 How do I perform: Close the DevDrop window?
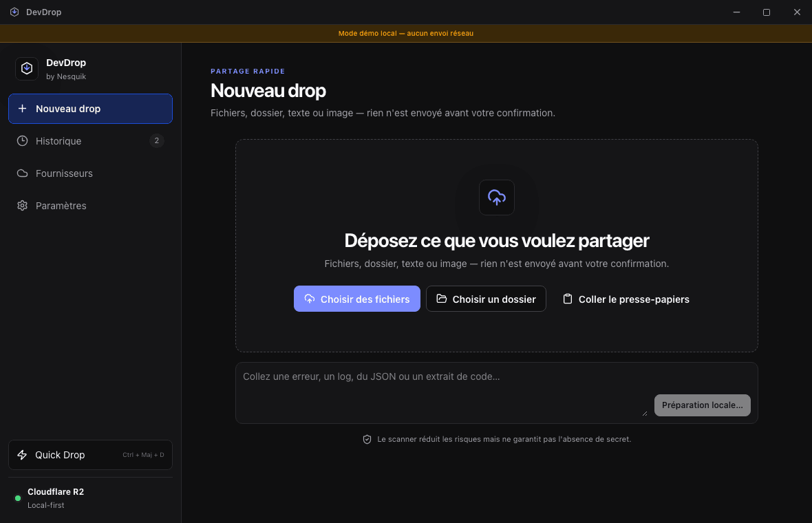797,12
